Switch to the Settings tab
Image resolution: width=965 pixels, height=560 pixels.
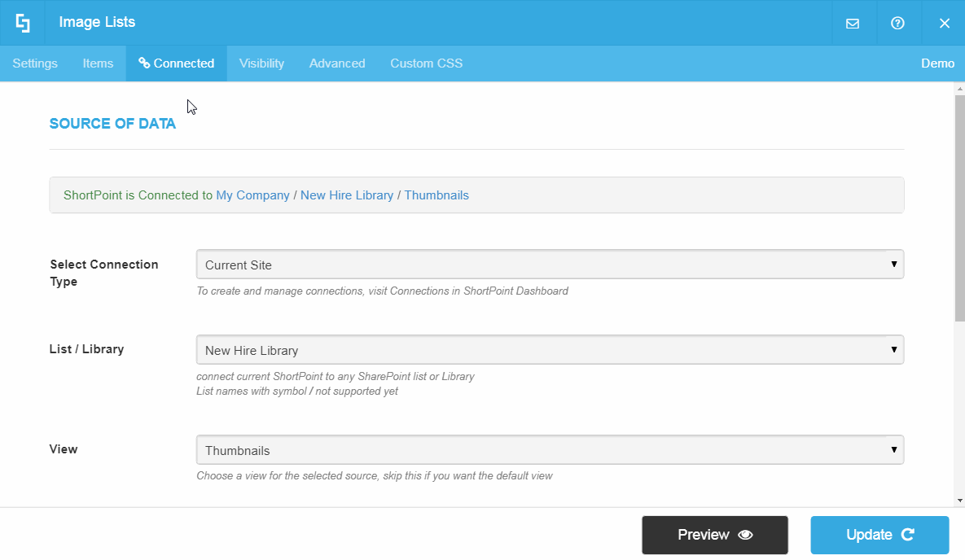pyautogui.click(x=34, y=63)
